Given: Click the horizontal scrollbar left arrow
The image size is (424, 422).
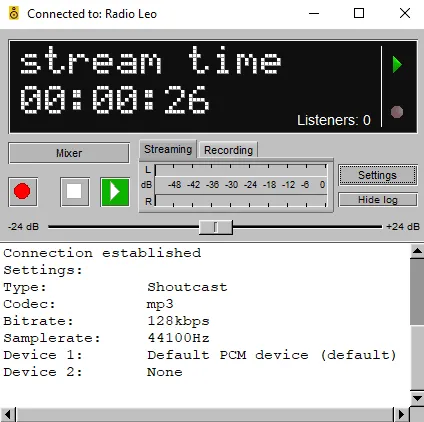Looking at the screenshot, I should tap(8, 414).
